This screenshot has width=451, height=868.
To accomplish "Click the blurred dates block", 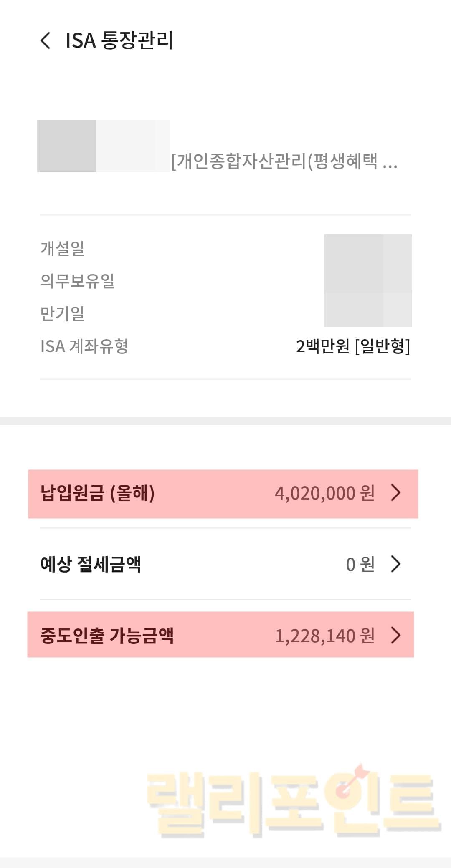I will coord(368,280).
